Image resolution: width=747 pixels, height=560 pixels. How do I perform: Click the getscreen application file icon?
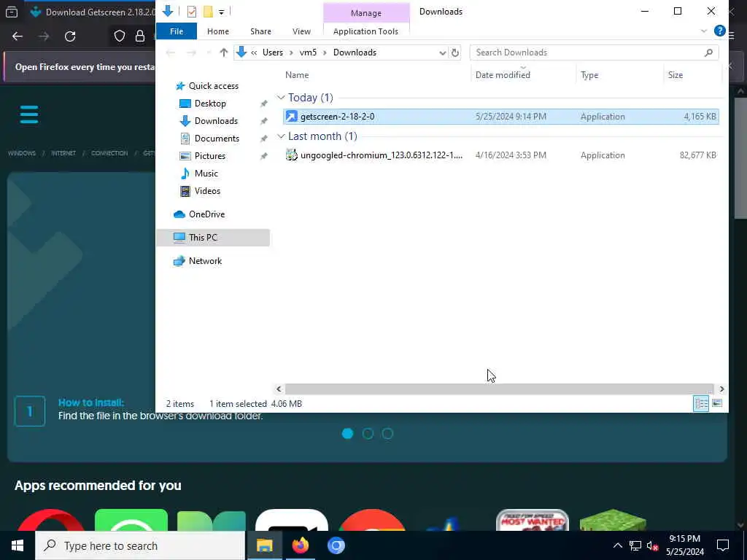pos(291,116)
